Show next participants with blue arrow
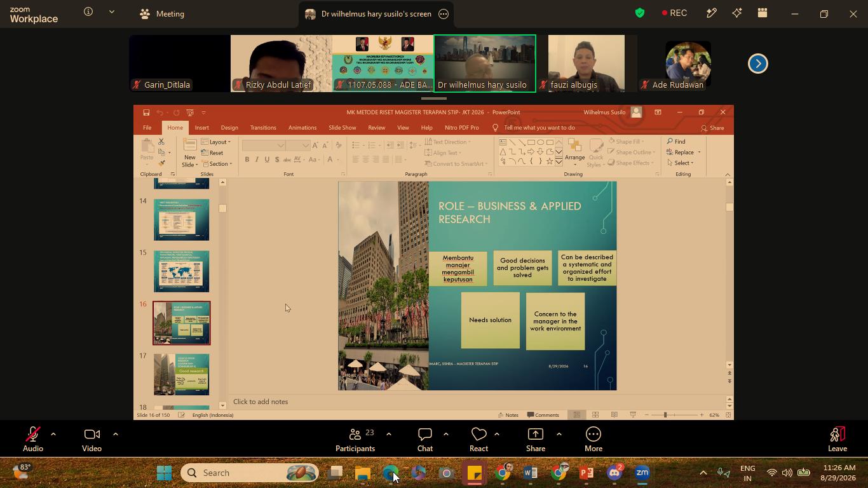Image resolution: width=868 pixels, height=488 pixels. pos(758,64)
